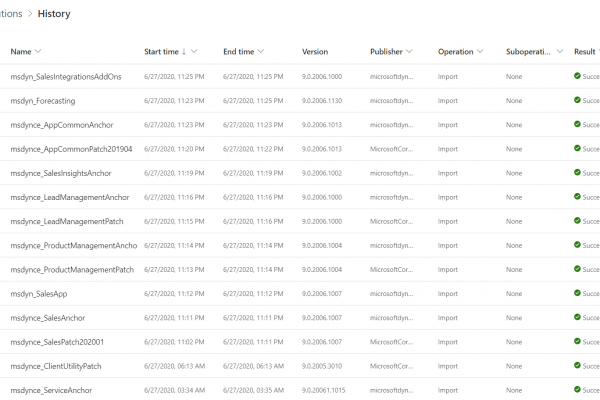The width and height of the screenshot is (600, 400).
Task: Select the msdynce_ServiceAnchor name
Action: tap(51, 390)
